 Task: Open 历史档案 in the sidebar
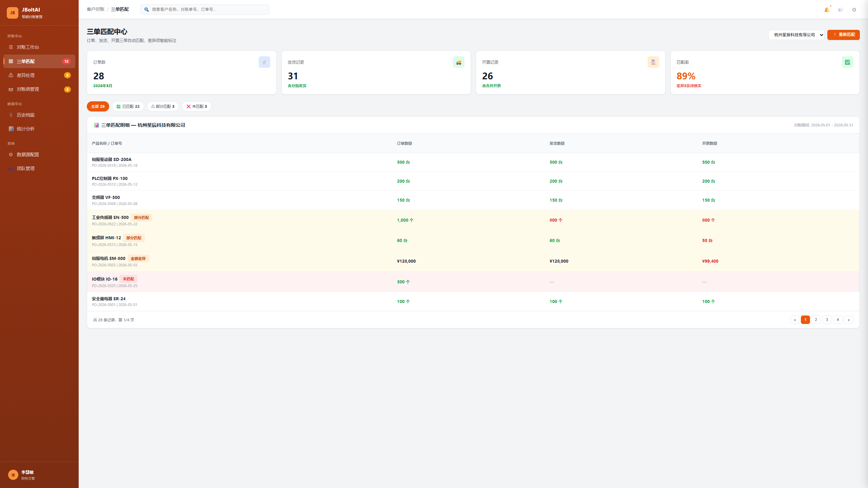pyautogui.click(x=39, y=115)
